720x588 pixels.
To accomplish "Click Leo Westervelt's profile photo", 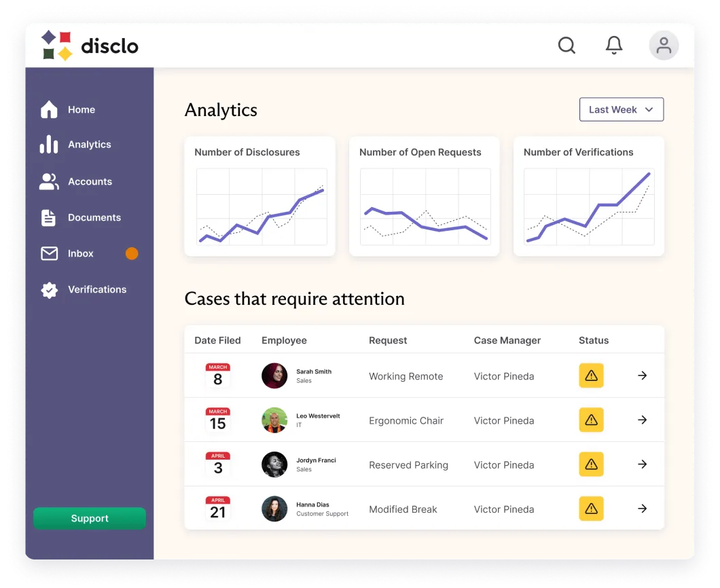I will pos(274,420).
